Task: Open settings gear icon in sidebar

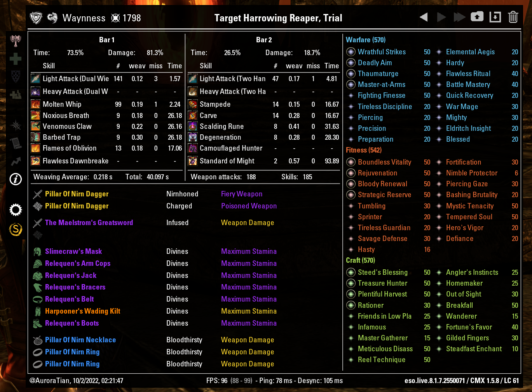Action: pos(16,210)
